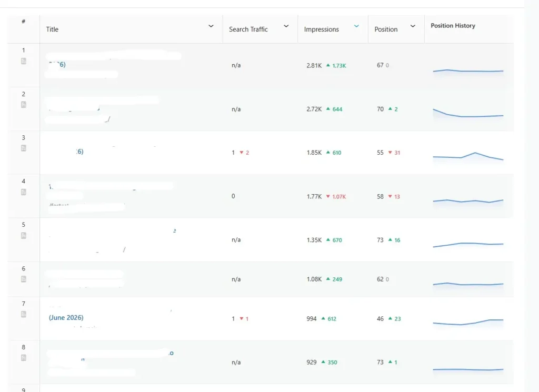Viewport: 539px width, 392px height.
Task: Select the 1.77K impressions value
Action: coord(314,196)
